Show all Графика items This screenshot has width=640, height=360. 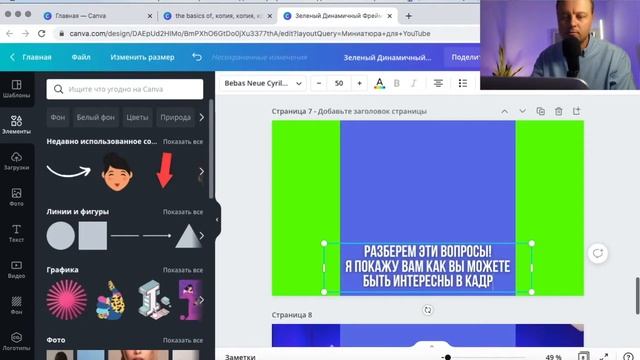pos(183,270)
